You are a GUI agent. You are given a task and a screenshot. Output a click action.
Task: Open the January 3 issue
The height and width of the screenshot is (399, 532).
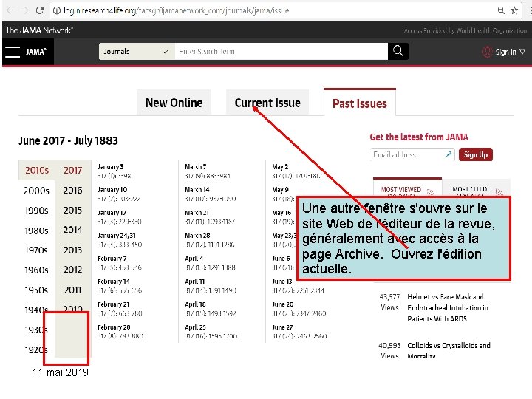click(111, 166)
